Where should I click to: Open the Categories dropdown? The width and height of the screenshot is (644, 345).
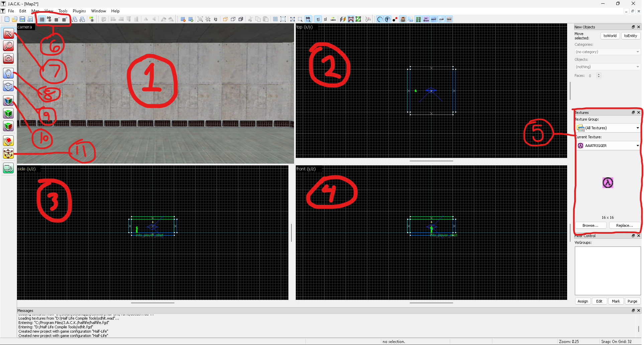tap(607, 52)
